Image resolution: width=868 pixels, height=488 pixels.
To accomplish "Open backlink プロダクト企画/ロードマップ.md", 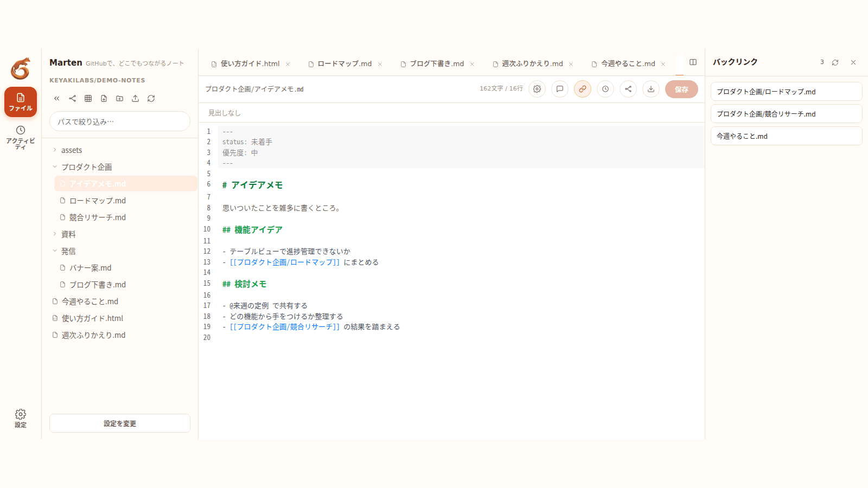I will (786, 92).
